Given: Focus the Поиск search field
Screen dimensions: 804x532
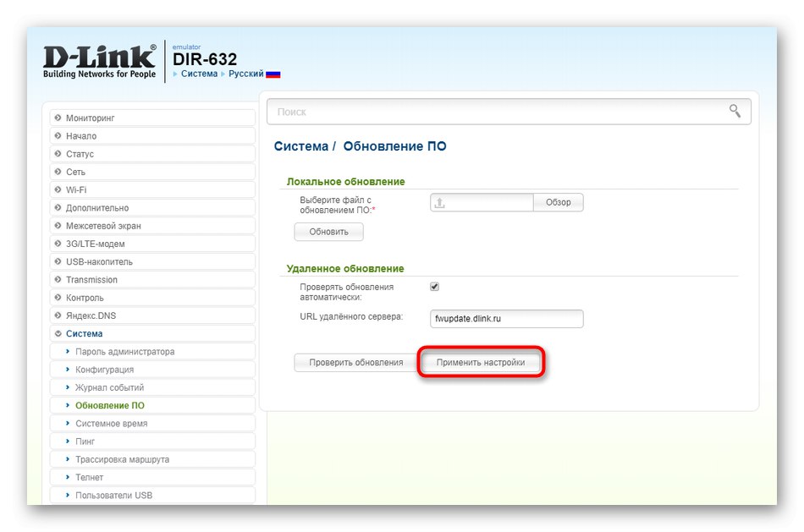Looking at the screenshot, I should point(509,111).
